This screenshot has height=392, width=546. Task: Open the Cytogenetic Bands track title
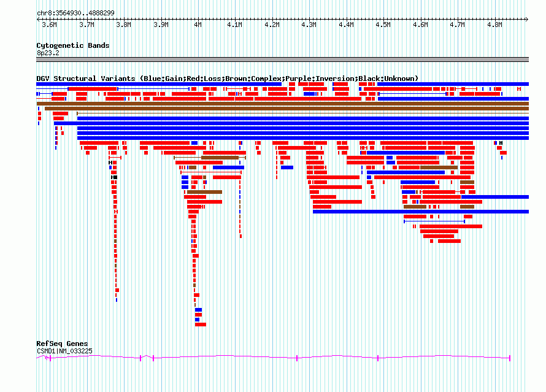click(73, 45)
